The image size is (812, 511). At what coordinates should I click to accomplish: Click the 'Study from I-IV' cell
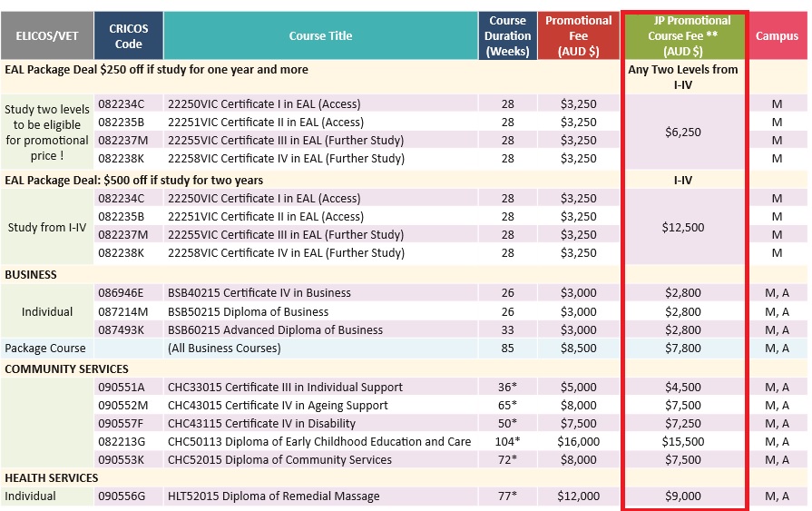pyautogui.click(x=47, y=227)
